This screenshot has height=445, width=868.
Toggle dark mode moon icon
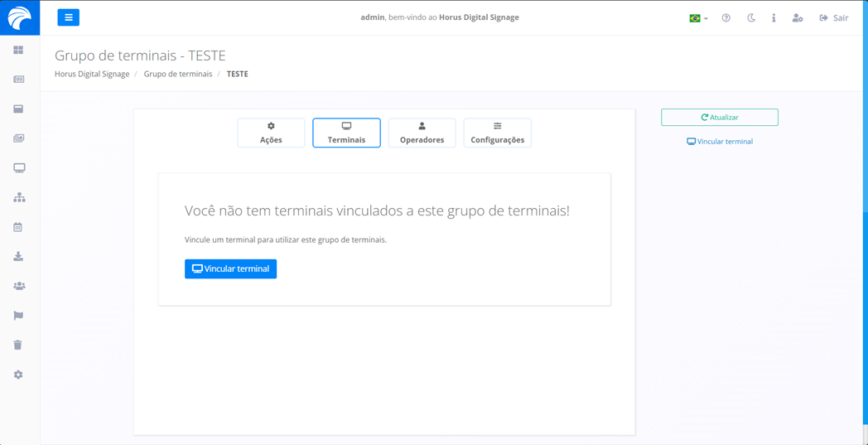tap(750, 17)
